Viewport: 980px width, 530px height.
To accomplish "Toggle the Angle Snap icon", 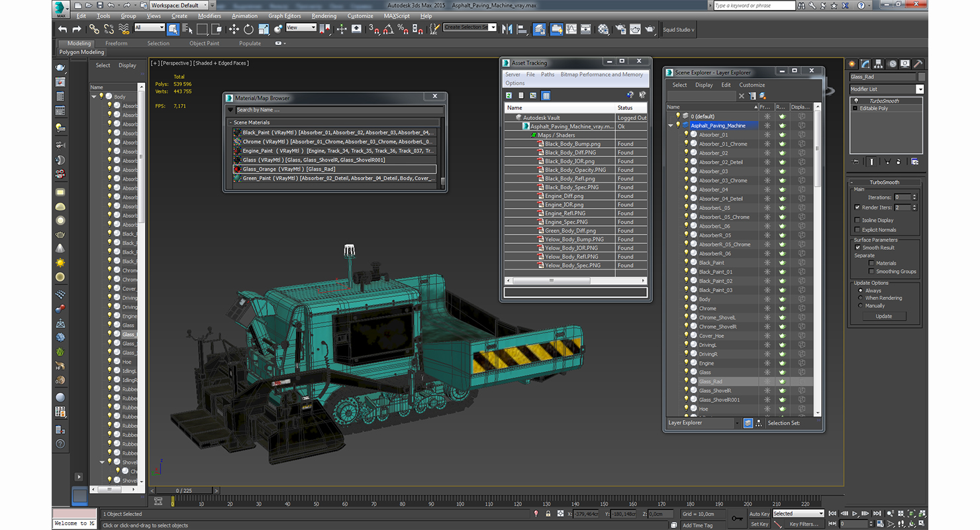I will [x=389, y=29].
